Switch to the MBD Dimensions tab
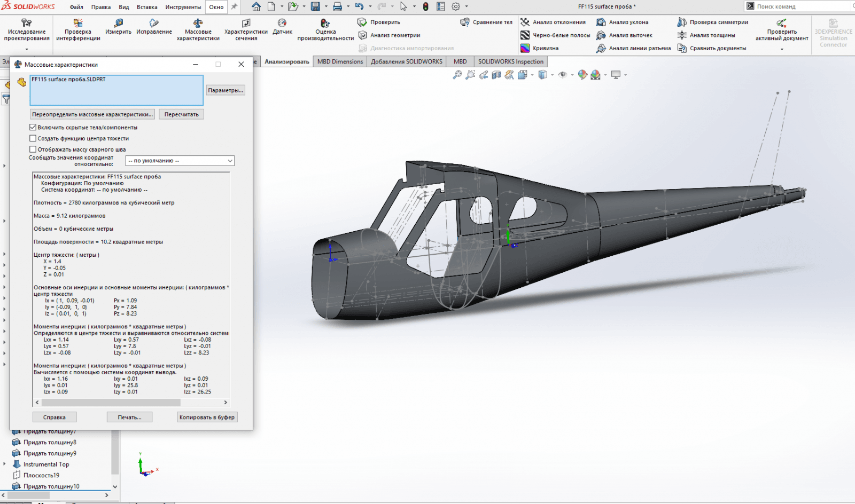The height and width of the screenshot is (504, 855). point(340,61)
